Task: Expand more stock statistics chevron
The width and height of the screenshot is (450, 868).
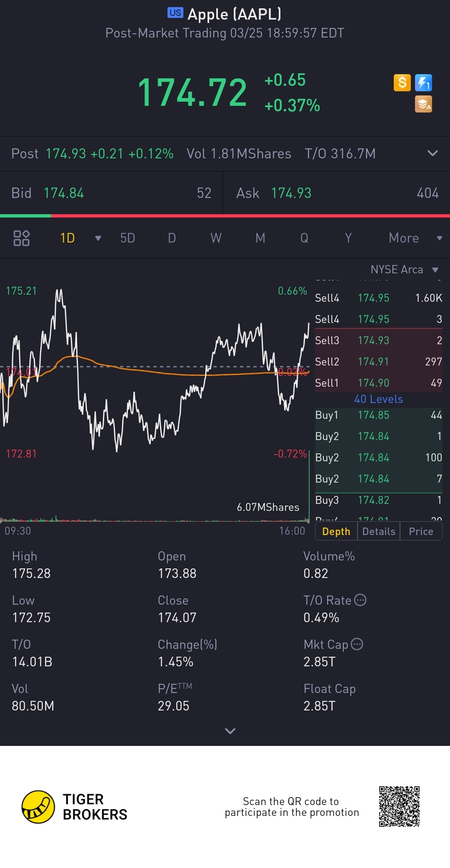Action: coord(230,731)
